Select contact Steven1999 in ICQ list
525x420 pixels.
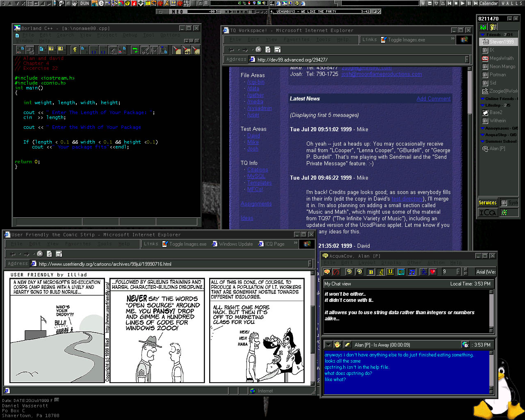498,42
